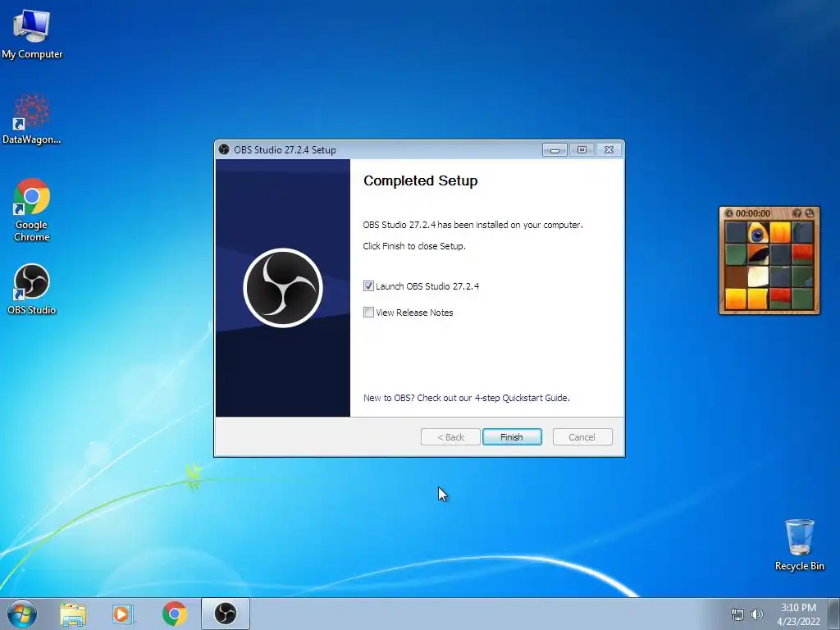Viewport: 840px width, 630px height.
Task: Click the toucan beak puzzle tile
Action: pos(757,254)
